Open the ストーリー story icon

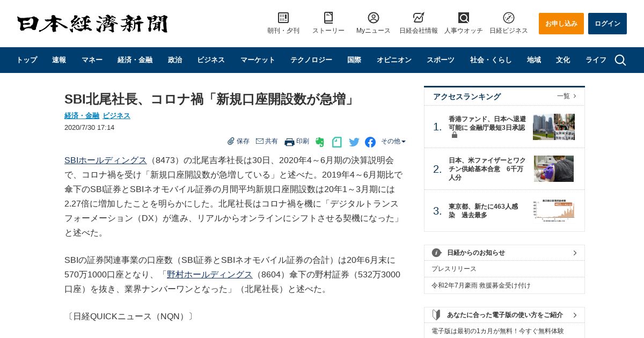[328, 18]
